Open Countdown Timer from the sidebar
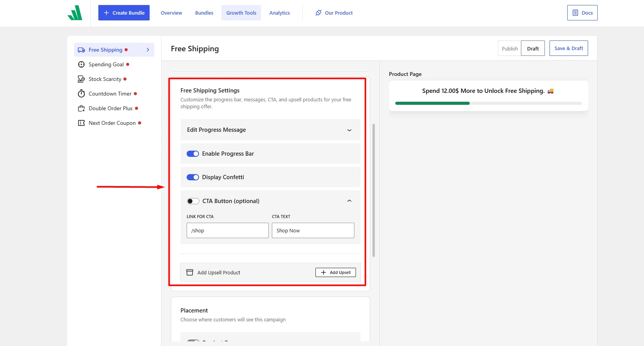 114,94
